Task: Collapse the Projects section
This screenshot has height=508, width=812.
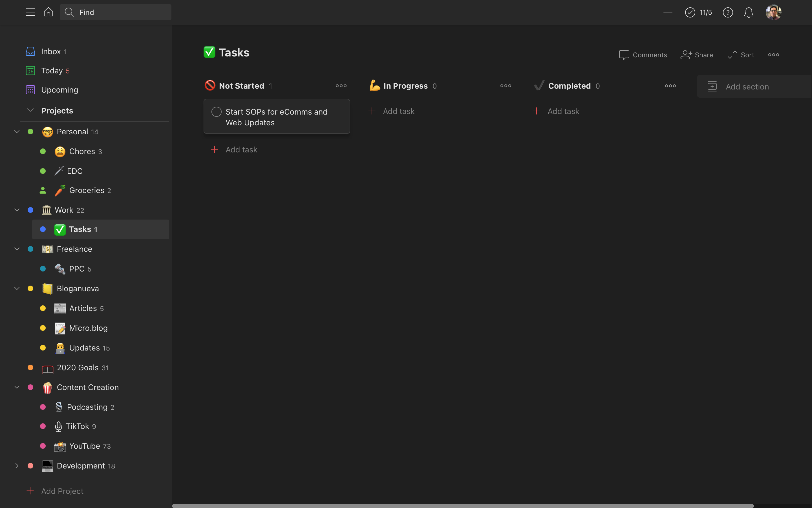Action: 30,110
